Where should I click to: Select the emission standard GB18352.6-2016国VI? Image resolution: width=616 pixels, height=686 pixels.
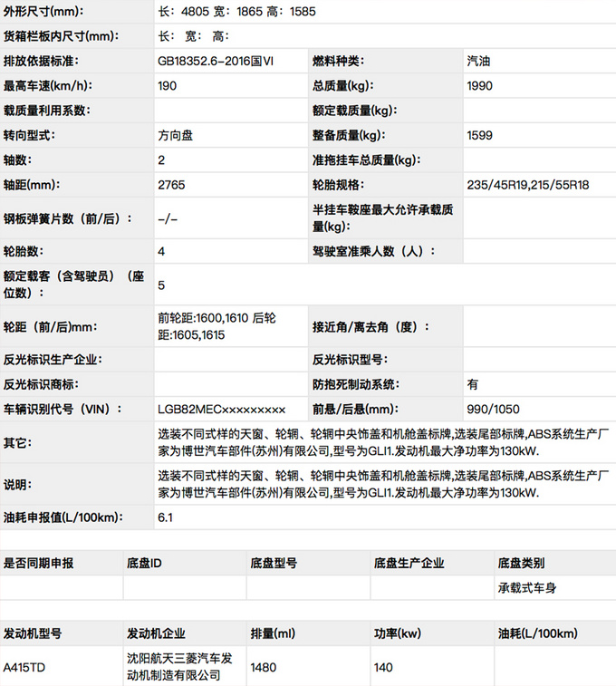(x=216, y=61)
